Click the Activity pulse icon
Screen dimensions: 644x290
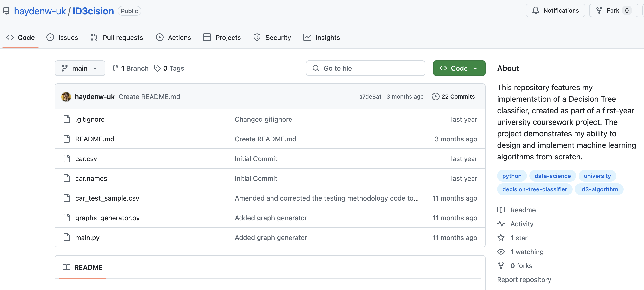[501, 224]
